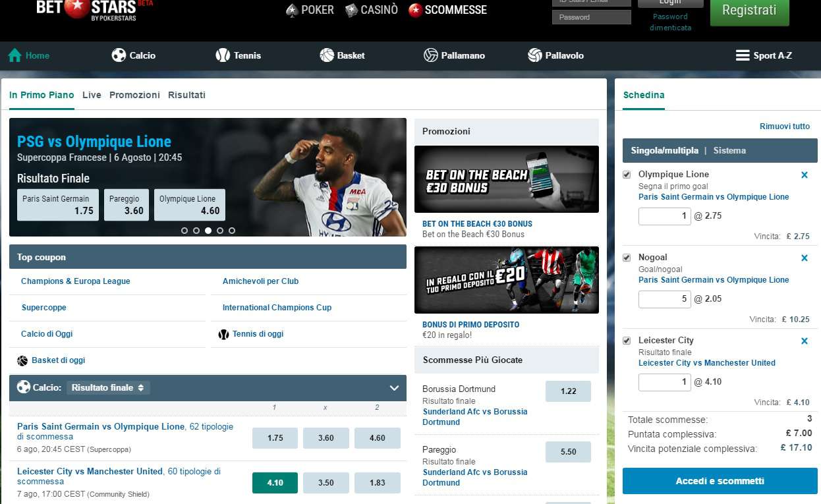The width and height of the screenshot is (821, 504).
Task: Remove Olympique Lione bet with X
Action: point(805,175)
